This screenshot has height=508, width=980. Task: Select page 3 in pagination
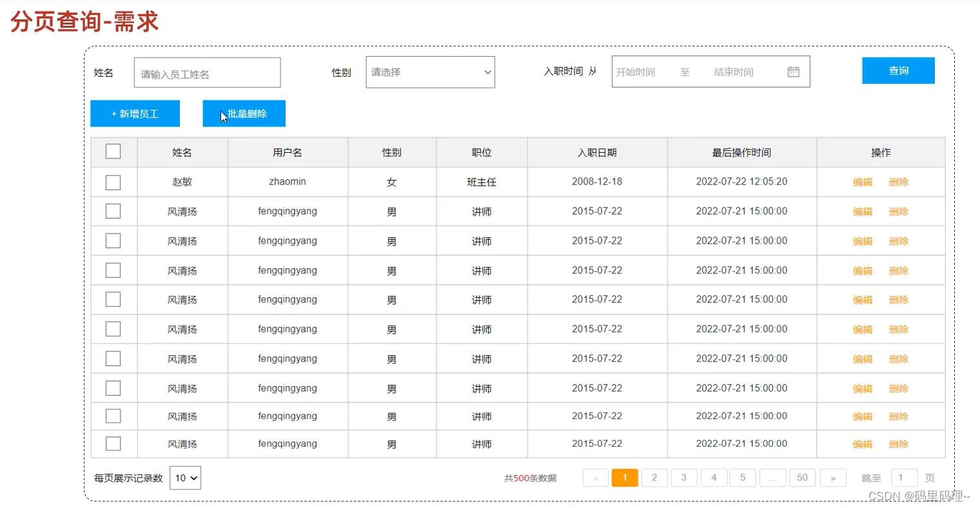(684, 478)
